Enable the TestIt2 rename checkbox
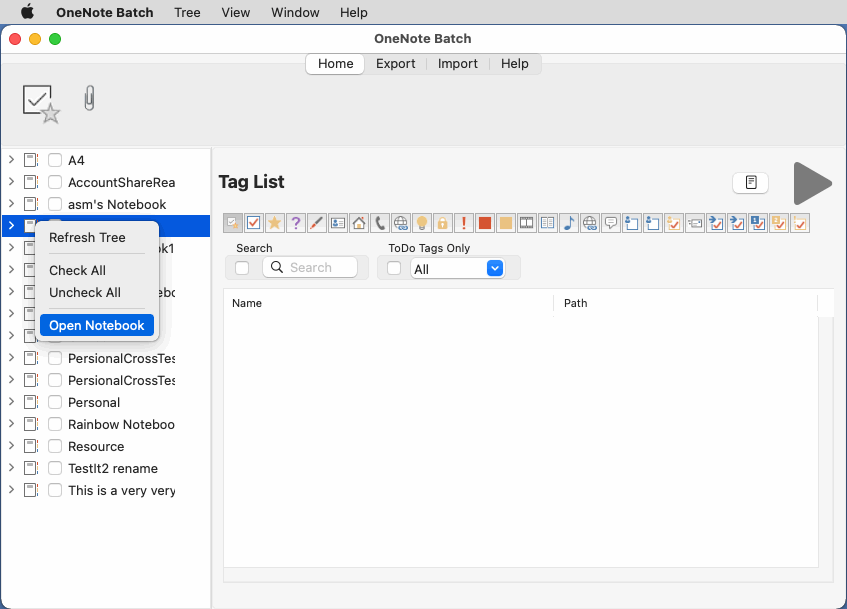The width and height of the screenshot is (847, 609). pyautogui.click(x=55, y=468)
